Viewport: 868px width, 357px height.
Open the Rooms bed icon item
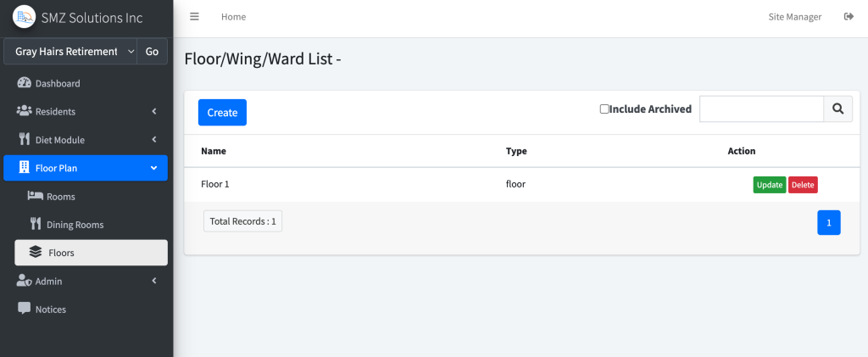click(36, 197)
